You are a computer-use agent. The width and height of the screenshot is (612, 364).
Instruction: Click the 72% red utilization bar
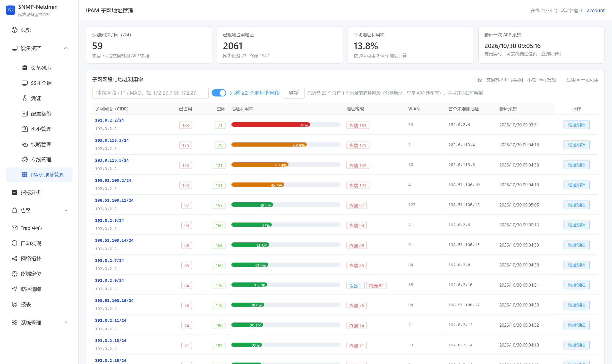[x=271, y=124]
